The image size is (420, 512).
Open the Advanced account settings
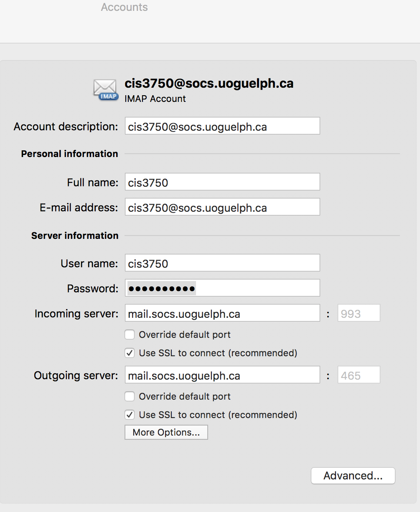click(x=352, y=475)
